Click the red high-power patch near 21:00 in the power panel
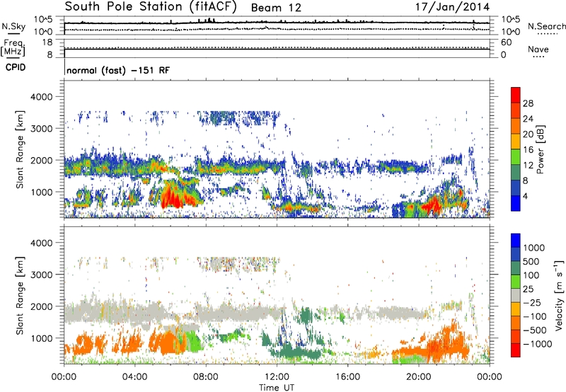The height and width of the screenshot is (392, 566). click(432, 205)
